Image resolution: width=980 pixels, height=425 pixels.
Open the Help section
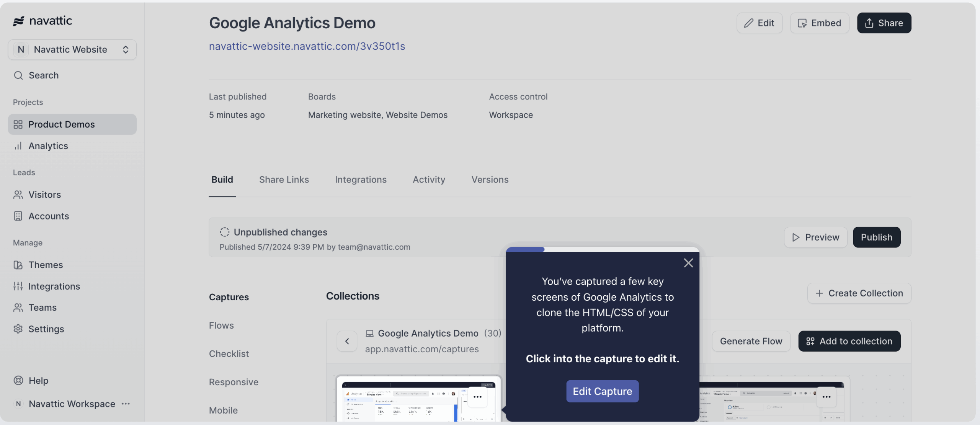38,380
